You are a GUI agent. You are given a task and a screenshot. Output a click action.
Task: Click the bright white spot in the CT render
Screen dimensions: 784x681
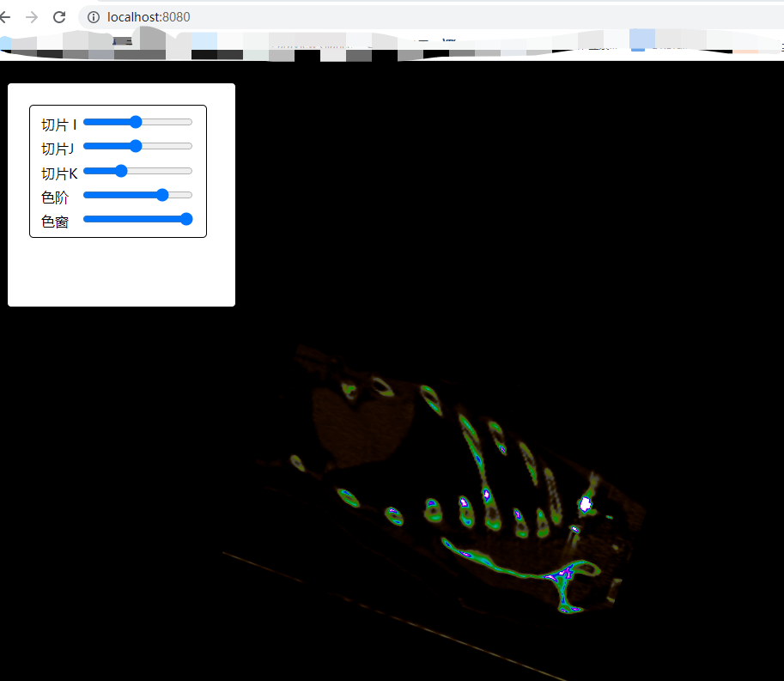pyautogui.click(x=585, y=504)
